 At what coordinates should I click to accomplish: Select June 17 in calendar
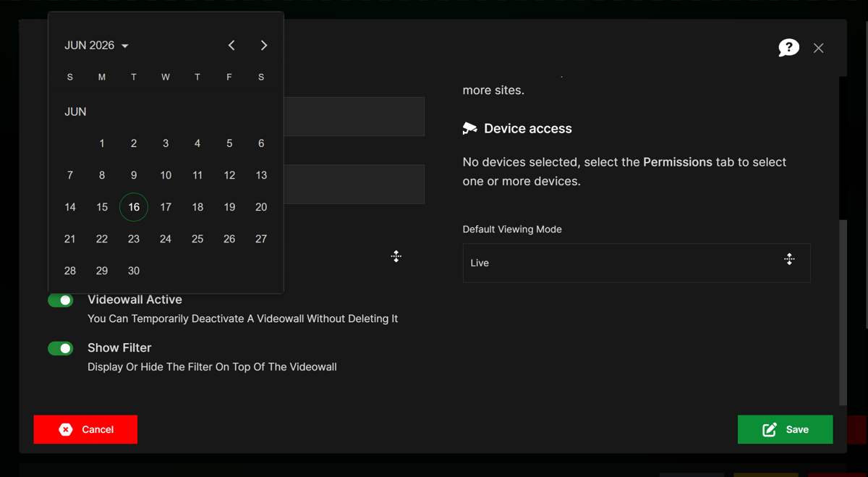tap(166, 207)
